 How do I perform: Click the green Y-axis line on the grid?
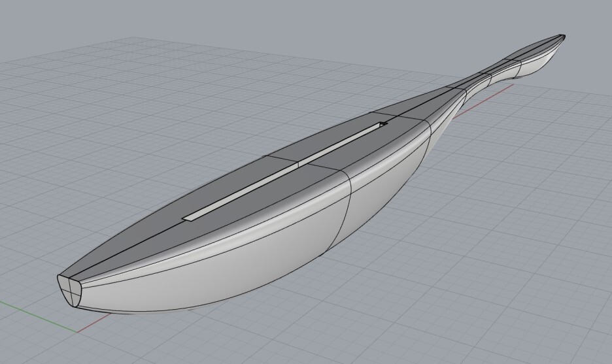click(38, 316)
